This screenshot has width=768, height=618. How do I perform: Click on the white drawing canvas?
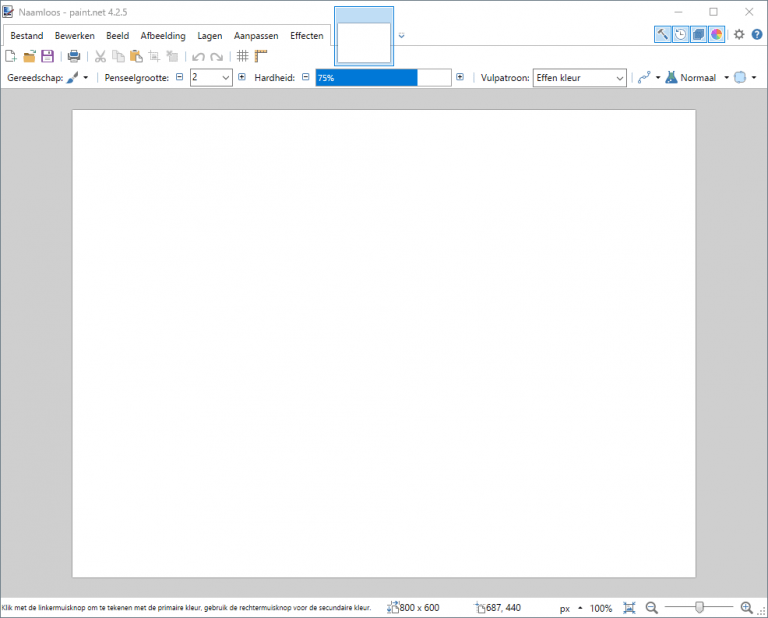(x=384, y=343)
